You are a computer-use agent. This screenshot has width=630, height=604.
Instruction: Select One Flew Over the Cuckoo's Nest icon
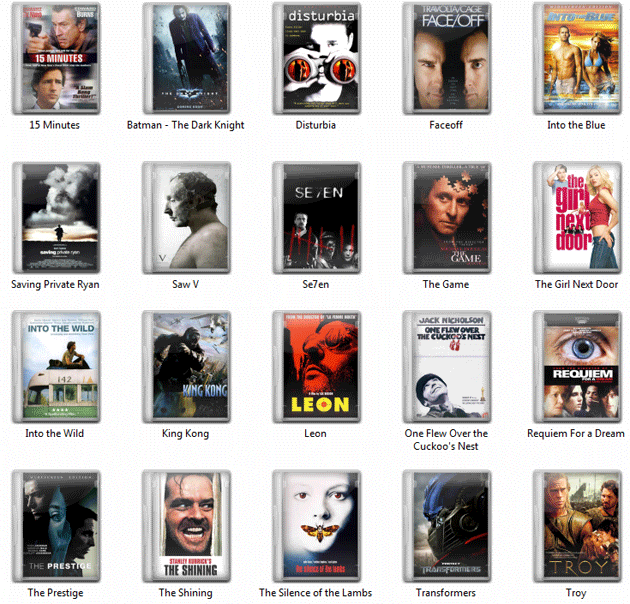coord(447,366)
